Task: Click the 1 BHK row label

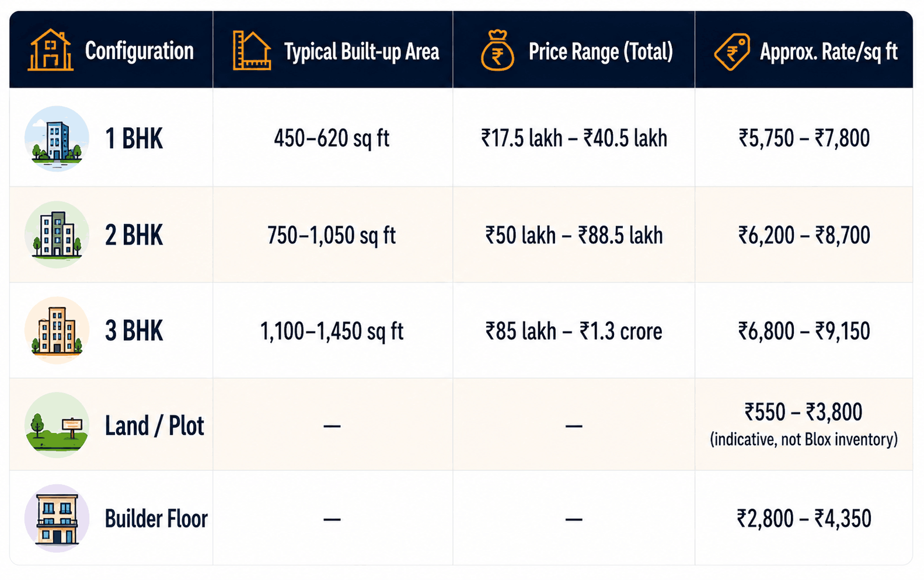Action: [134, 139]
